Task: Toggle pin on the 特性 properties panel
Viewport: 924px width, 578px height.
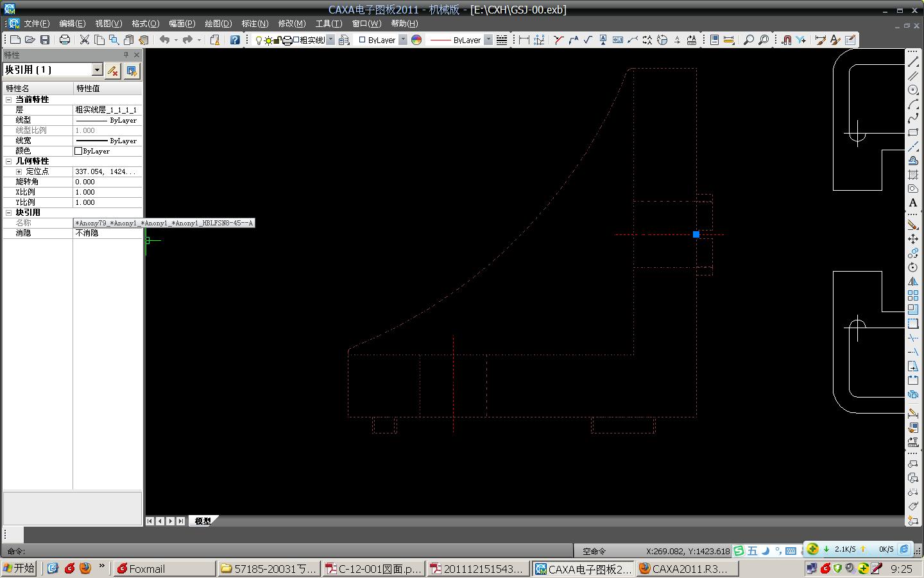Action: pyautogui.click(x=126, y=55)
